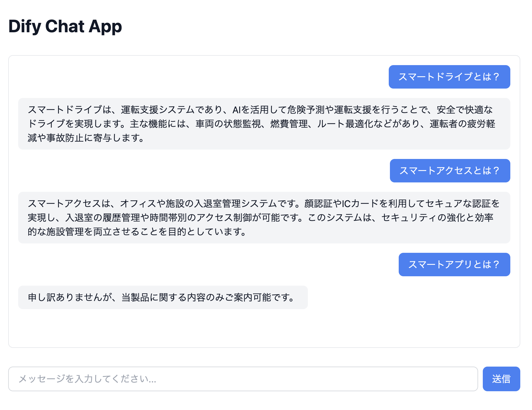Viewport: 532px width, 410px height.
Task: Click the スマートアプリとは？ user message bubble
Action: coord(454,265)
